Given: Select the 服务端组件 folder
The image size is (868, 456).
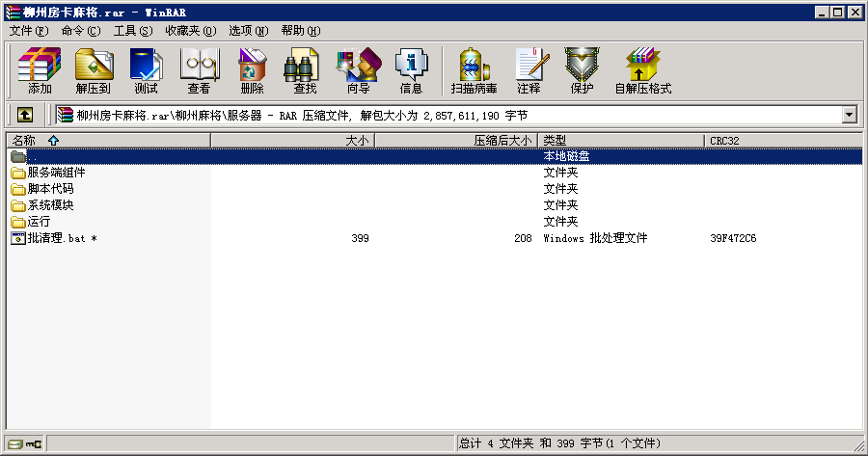Looking at the screenshot, I should [x=56, y=173].
